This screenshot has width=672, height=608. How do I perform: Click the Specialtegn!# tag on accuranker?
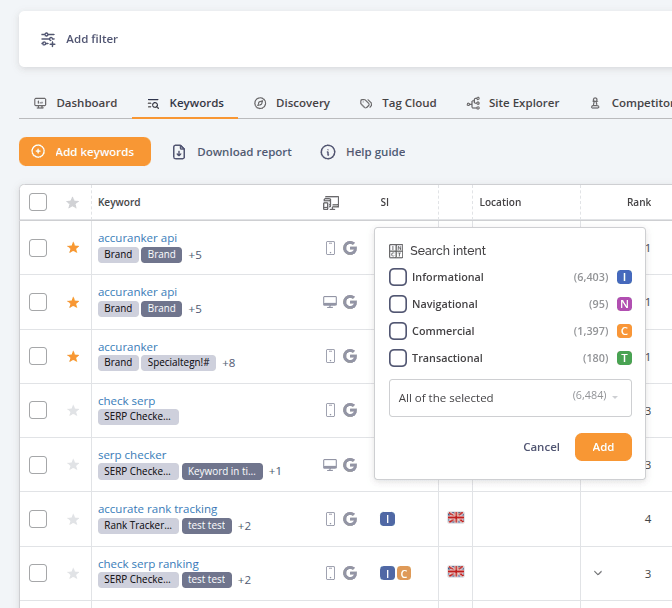(x=178, y=363)
